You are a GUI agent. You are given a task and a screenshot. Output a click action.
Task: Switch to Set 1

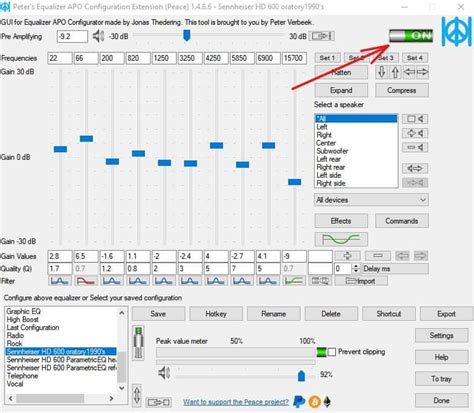(327, 58)
